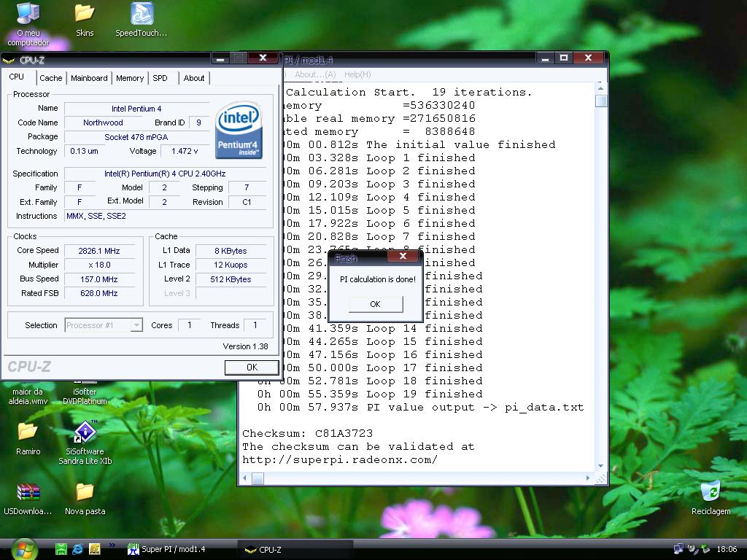Screen dimensions: 747x560
Task: Click the right scroll arrow in Super PI
Action: tap(588, 478)
